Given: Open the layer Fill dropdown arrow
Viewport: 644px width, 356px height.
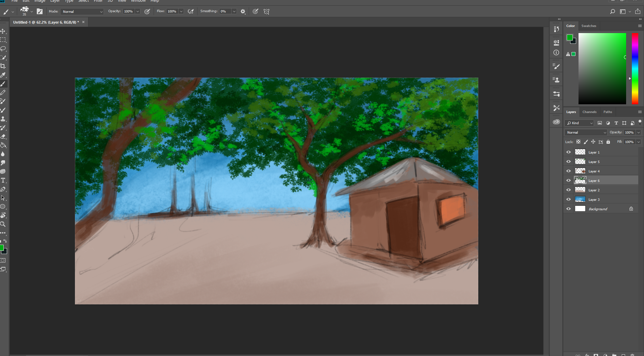Looking at the screenshot, I should [638, 142].
